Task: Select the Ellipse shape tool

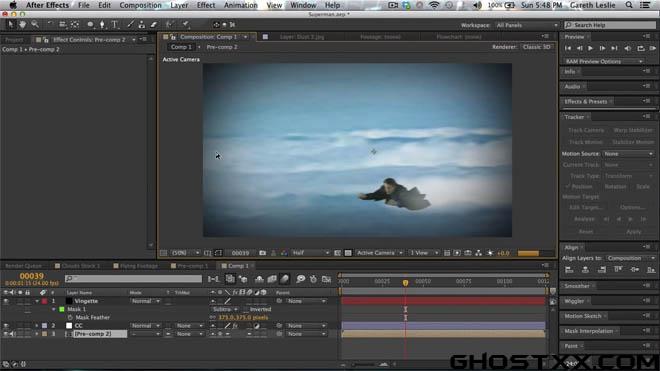Action: (x=90, y=24)
